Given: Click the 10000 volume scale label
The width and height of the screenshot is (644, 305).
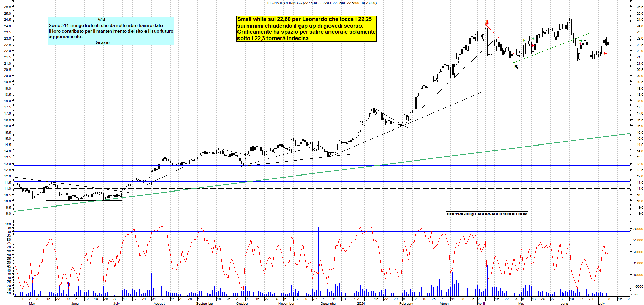Looking at the screenshot, I should click(x=638, y=275).
